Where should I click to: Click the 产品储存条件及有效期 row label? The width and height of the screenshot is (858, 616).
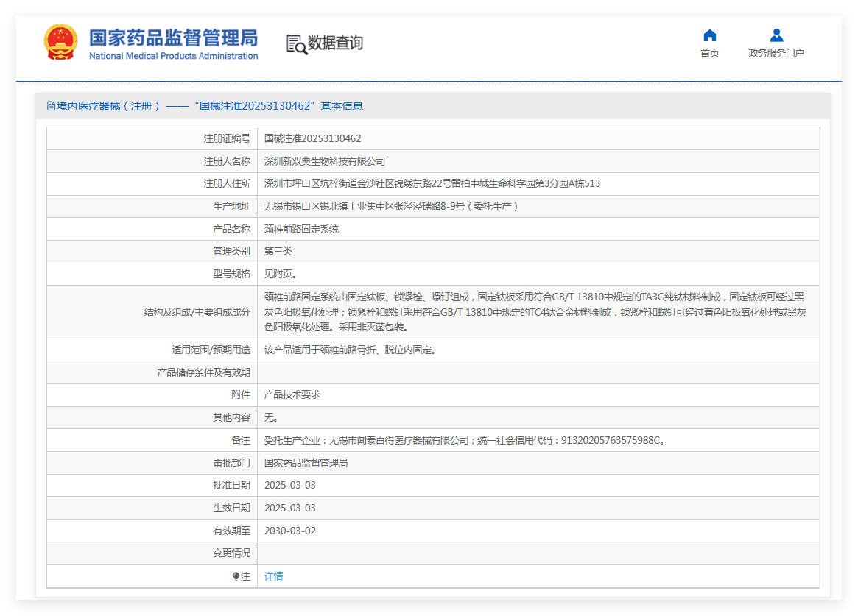click(x=203, y=373)
